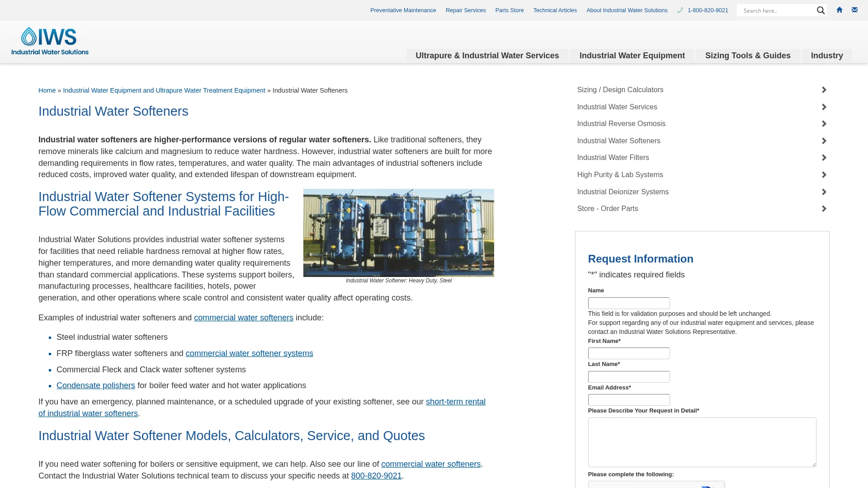The height and width of the screenshot is (488, 868).
Task: Expand Industrial Reverse Osmosis chevron
Action: [824, 124]
